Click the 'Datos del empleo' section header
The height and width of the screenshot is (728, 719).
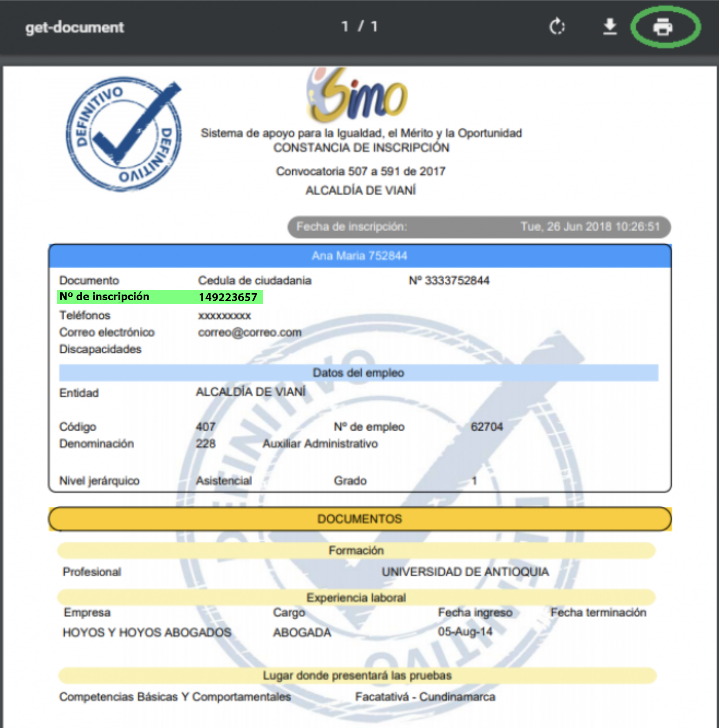(x=359, y=373)
